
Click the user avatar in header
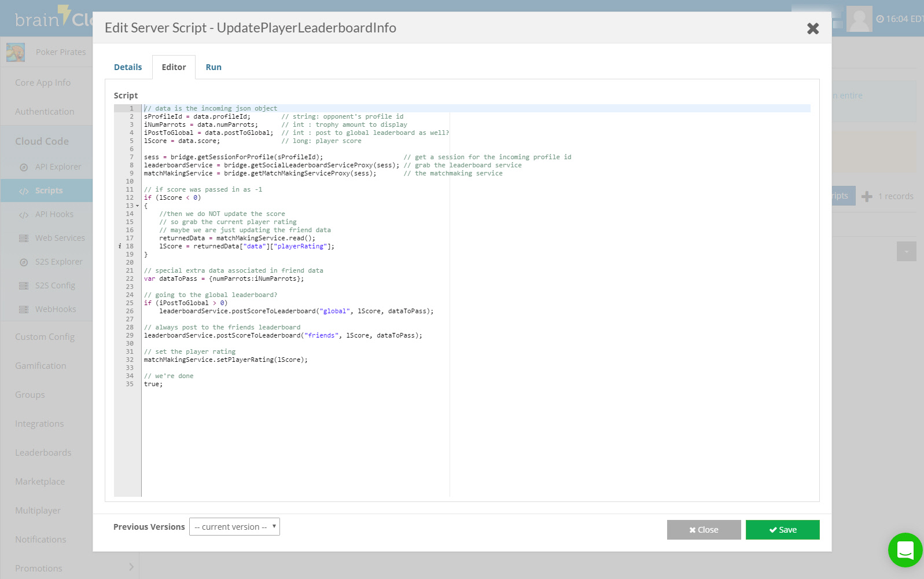point(859,19)
